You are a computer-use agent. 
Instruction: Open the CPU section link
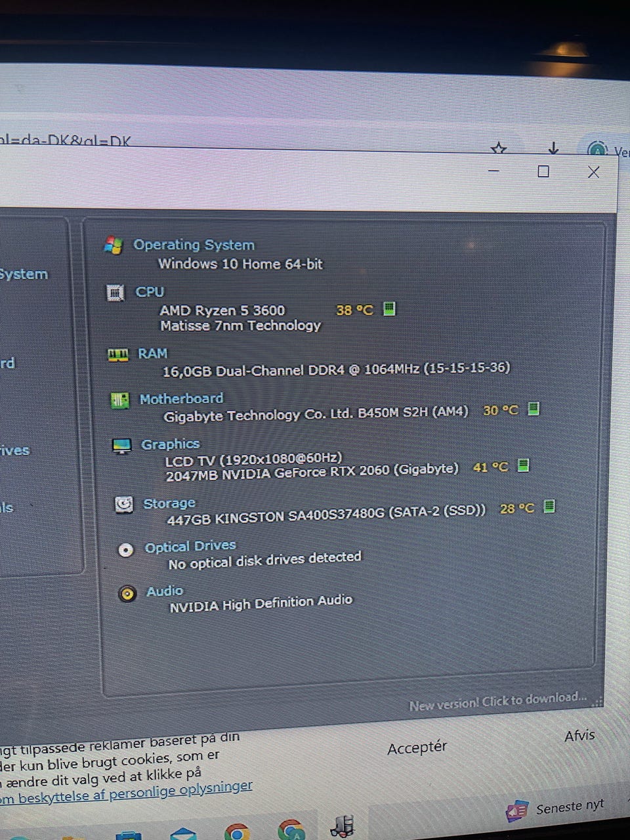150,291
